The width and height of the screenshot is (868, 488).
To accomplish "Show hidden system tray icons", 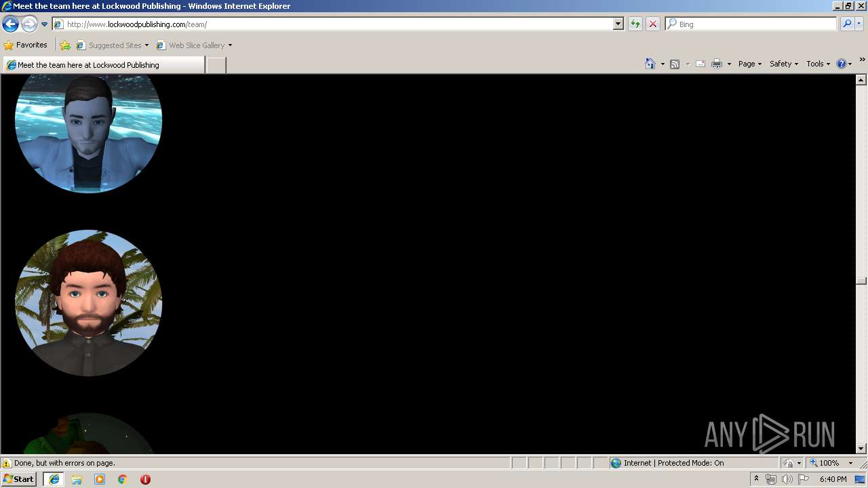I will click(x=756, y=479).
